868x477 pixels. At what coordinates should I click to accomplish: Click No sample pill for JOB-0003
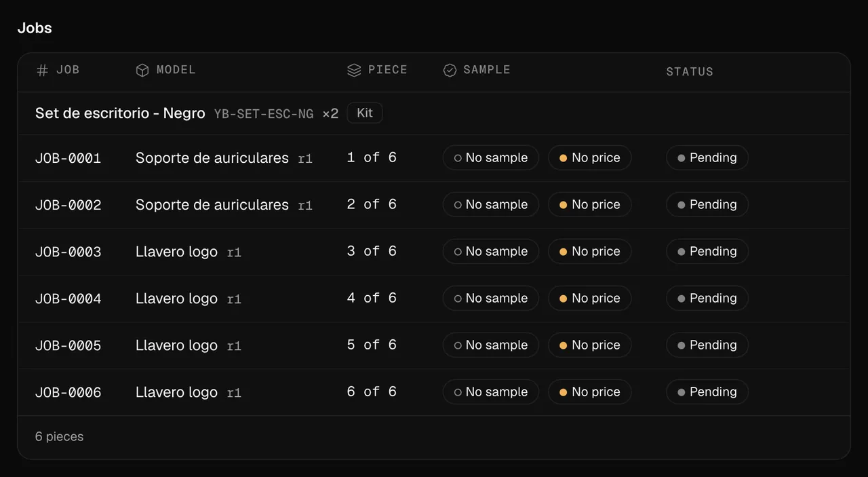pos(491,251)
